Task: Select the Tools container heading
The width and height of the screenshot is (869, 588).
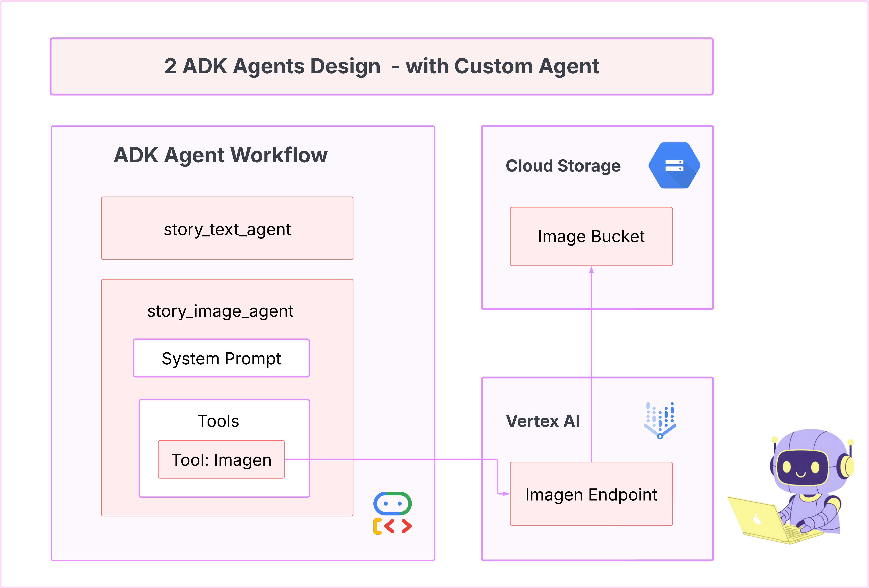Action: (x=218, y=421)
